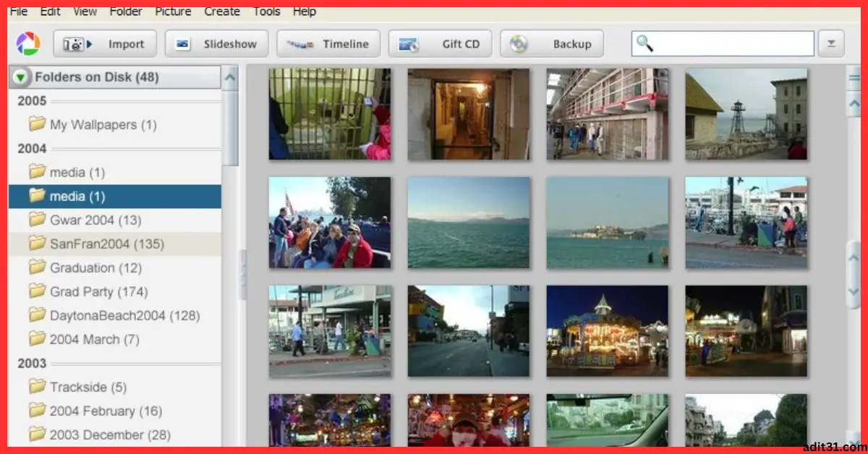The width and height of the screenshot is (868, 454).
Task: Open the File menu
Action: (19, 12)
